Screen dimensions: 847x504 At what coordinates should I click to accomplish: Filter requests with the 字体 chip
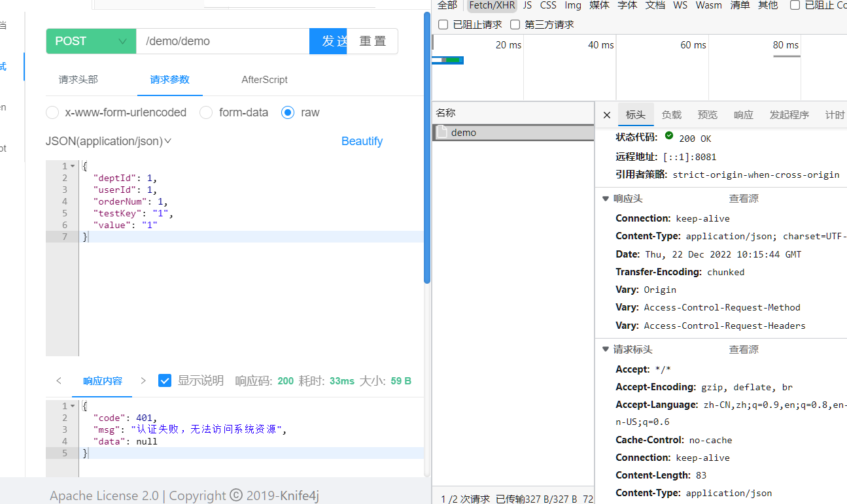[x=627, y=5]
